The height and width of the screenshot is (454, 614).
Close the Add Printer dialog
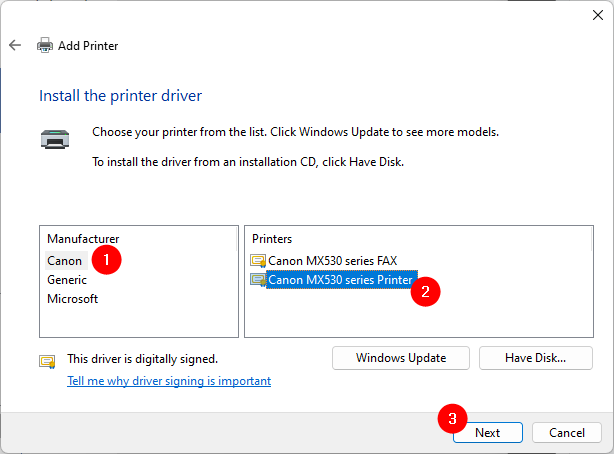[598, 15]
